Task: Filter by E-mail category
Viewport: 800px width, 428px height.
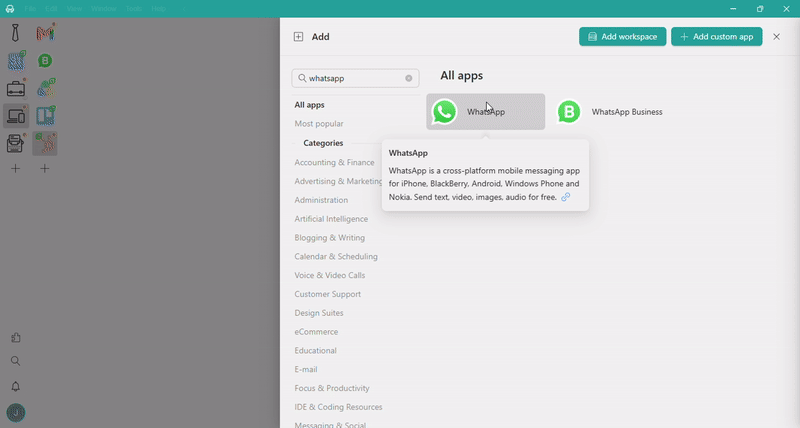Action: tap(306, 370)
